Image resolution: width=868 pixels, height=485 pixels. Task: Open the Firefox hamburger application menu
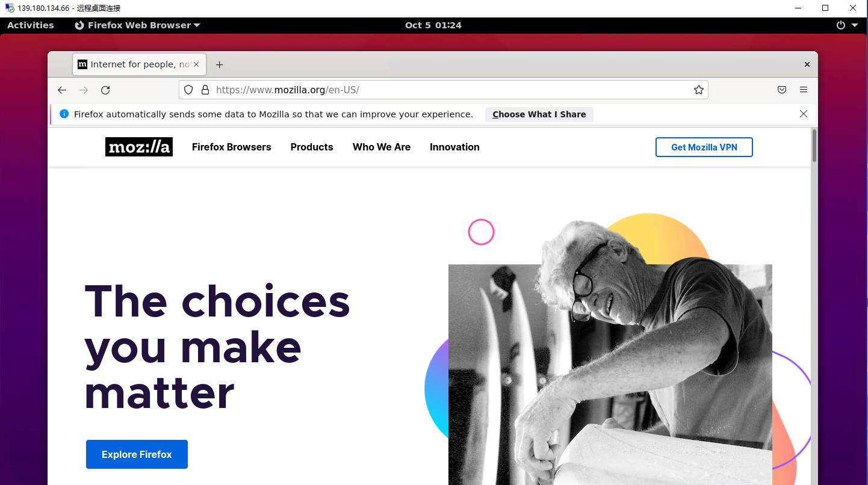point(803,90)
